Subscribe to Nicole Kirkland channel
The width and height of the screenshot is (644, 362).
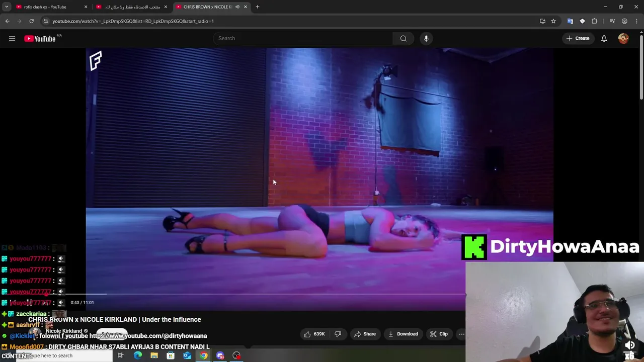pos(112,334)
